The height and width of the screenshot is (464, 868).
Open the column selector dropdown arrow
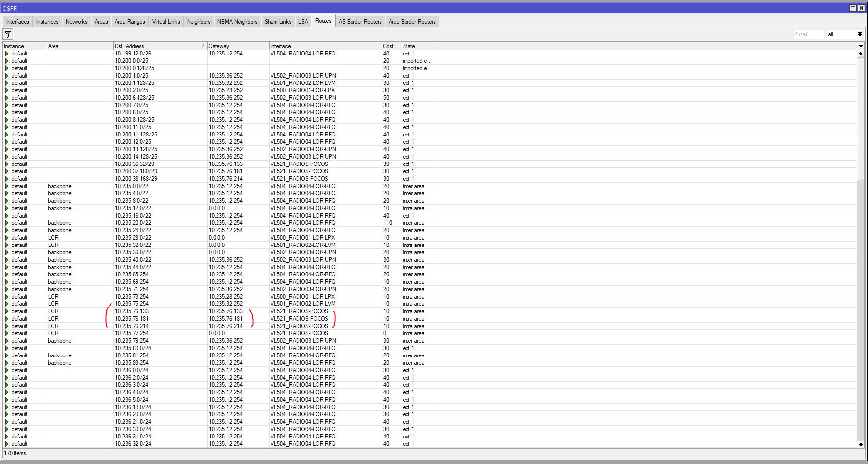pyautogui.click(x=860, y=46)
